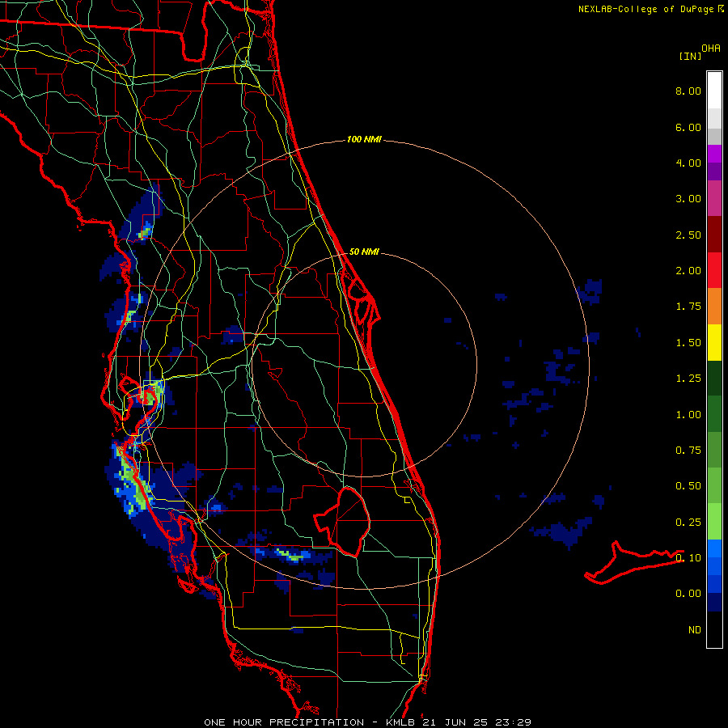Click the ONE HOUR PRECIPITATION title text

(x=284, y=722)
